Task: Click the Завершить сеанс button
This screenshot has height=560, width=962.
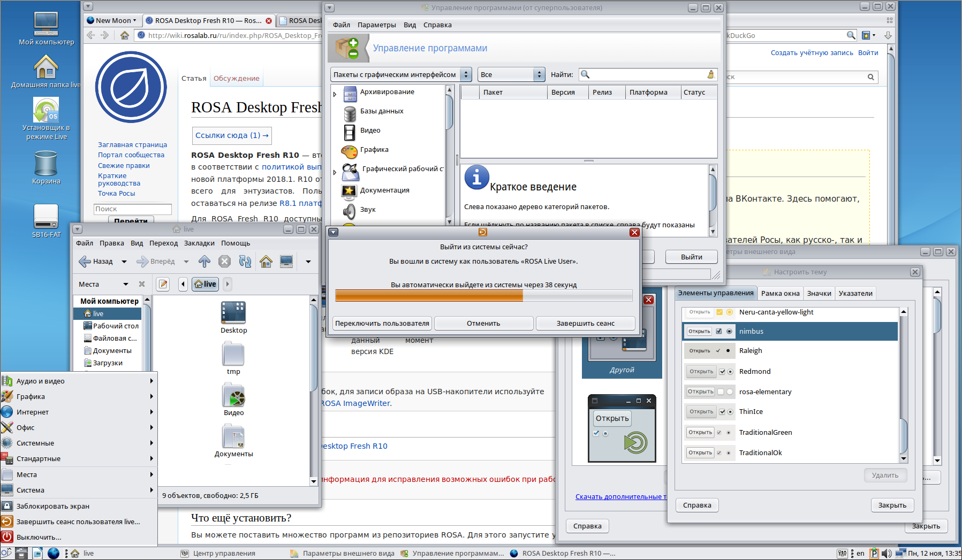Action: point(585,323)
